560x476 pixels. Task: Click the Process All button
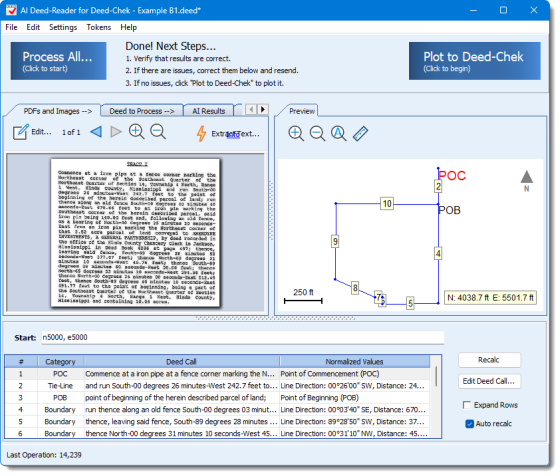58,61
